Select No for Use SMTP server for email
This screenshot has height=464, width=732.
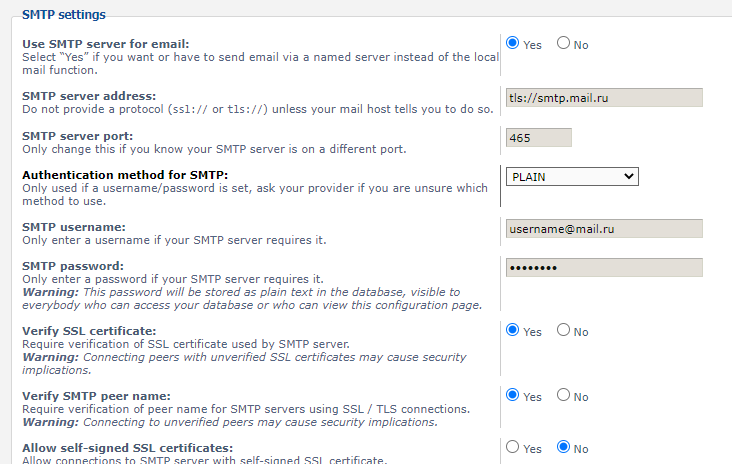(563, 44)
